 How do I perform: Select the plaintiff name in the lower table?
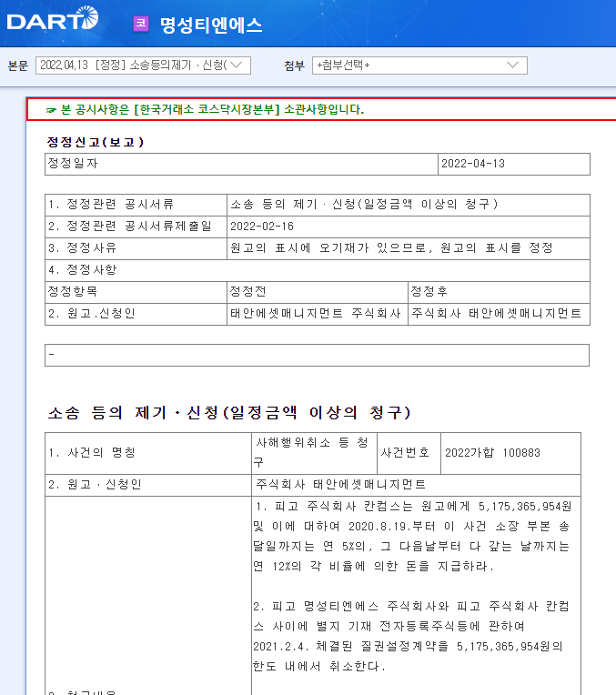[340, 485]
